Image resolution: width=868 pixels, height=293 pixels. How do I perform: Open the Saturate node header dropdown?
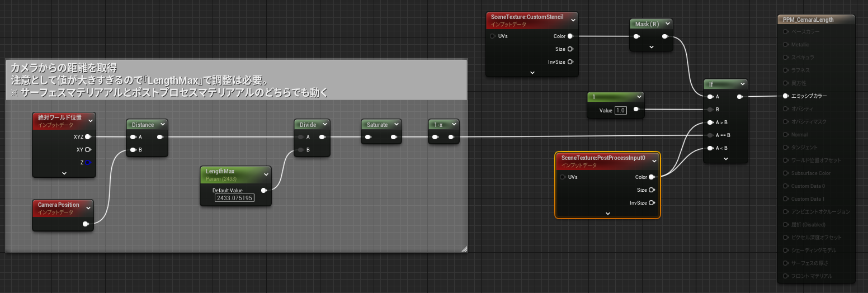tap(397, 124)
